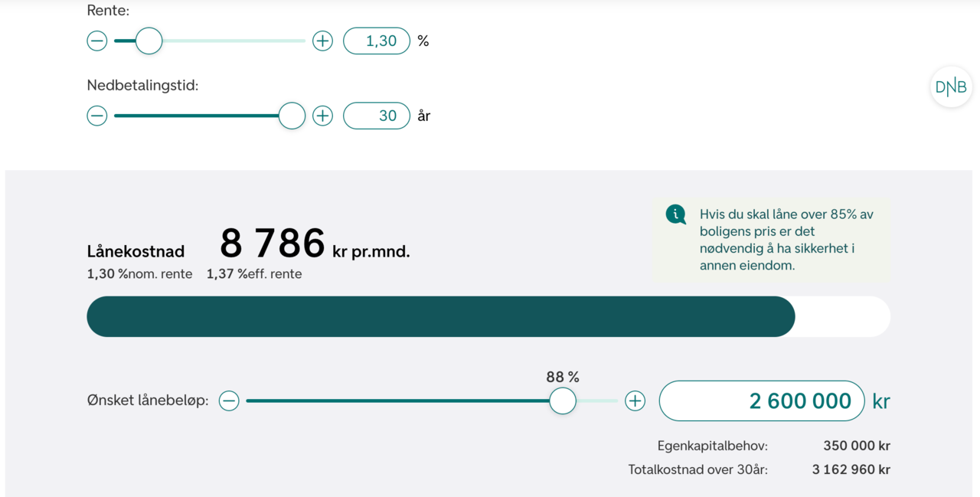The height and width of the screenshot is (497, 980).
Task: Click the Rente slider handle
Action: [149, 41]
